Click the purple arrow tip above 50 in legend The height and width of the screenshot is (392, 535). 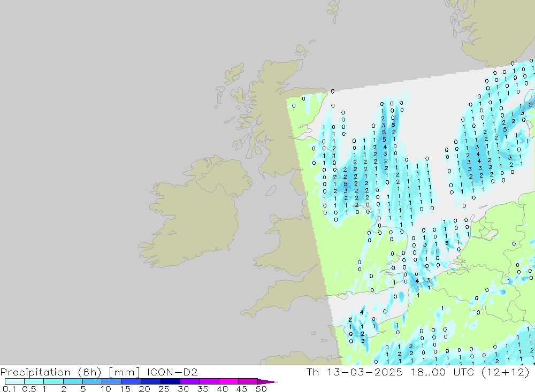tap(267, 382)
